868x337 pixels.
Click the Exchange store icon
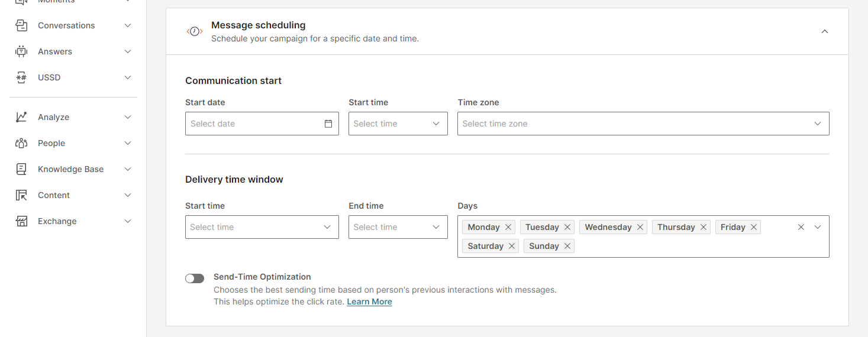(21, 221)
